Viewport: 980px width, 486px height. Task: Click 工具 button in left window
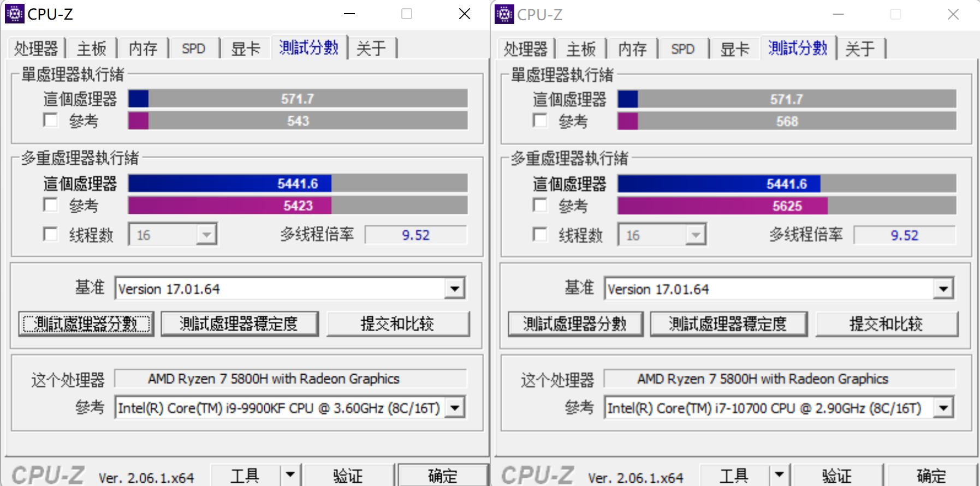click(x=245, y=475)
